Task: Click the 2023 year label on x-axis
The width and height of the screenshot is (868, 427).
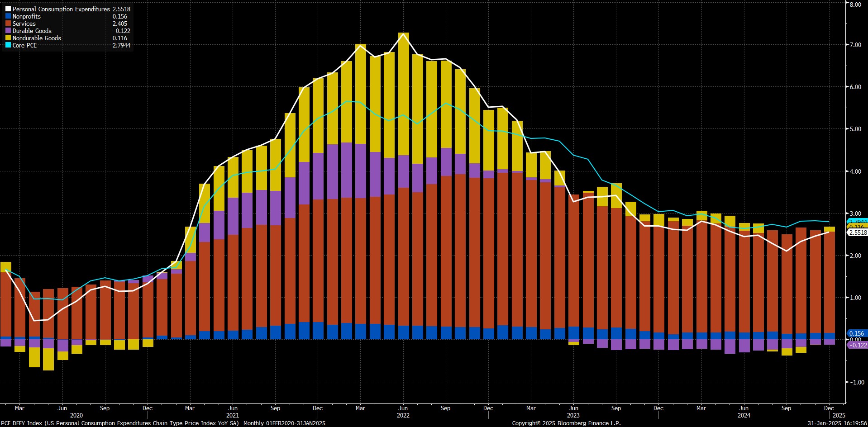Action: pos(573,415)
